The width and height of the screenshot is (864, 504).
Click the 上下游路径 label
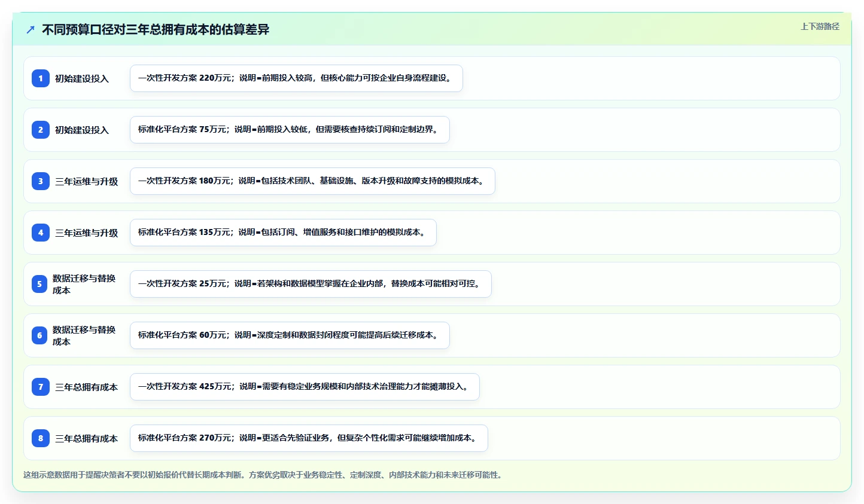point(820,26)
